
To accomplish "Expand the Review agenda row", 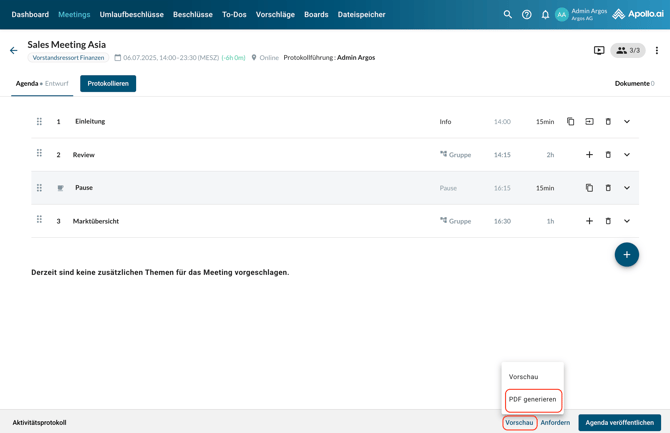I will (627, 155).
